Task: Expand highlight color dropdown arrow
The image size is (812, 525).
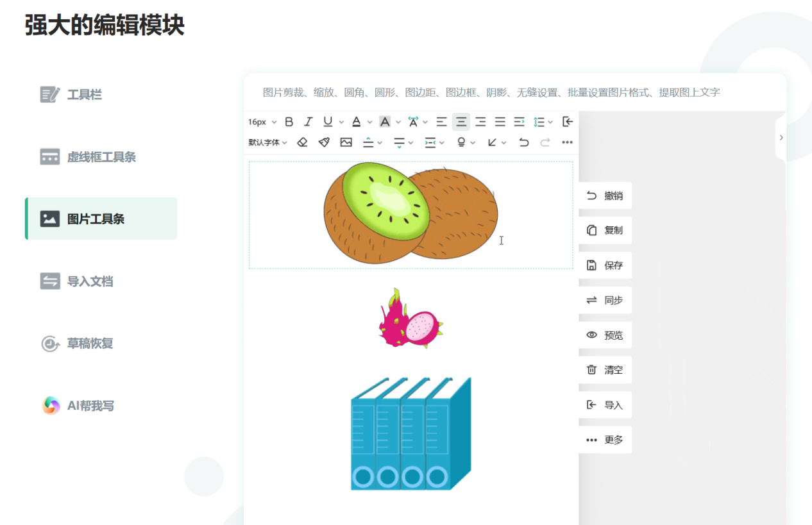Action: coord(398,122)
